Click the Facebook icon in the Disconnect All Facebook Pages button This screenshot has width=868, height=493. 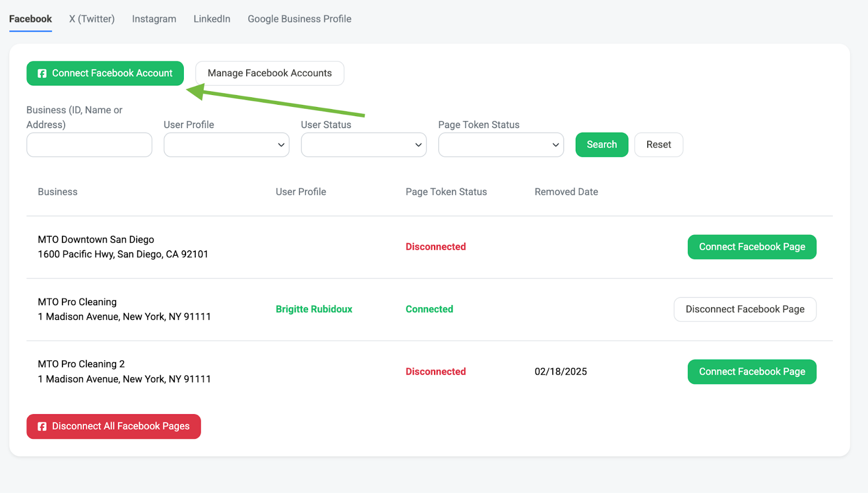(x=42, y=427)
